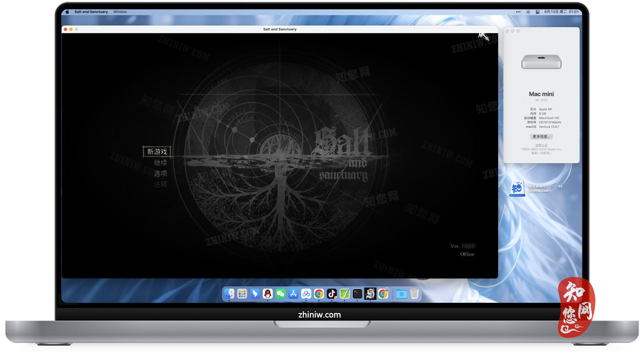Open the Chrome icon with the display badge in the Dock

click(x=383, y=294)
